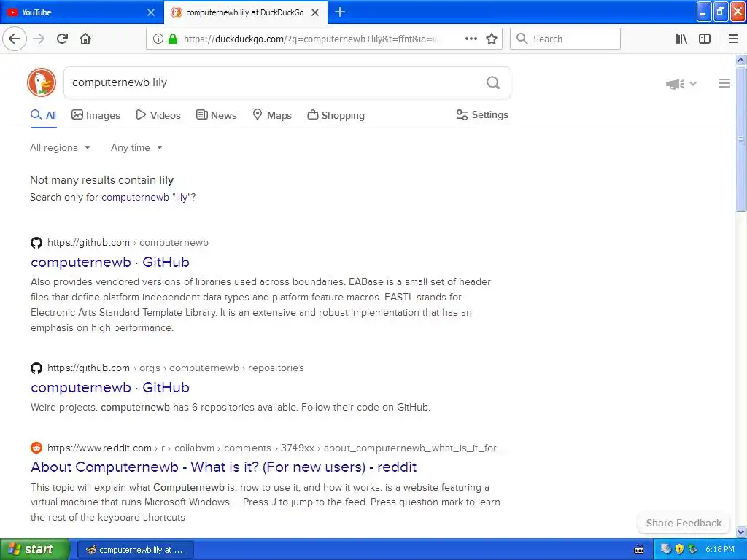Open first computernewb · GitHub result
The width and height of the screenshot is (747, 560).
(110, 262)
